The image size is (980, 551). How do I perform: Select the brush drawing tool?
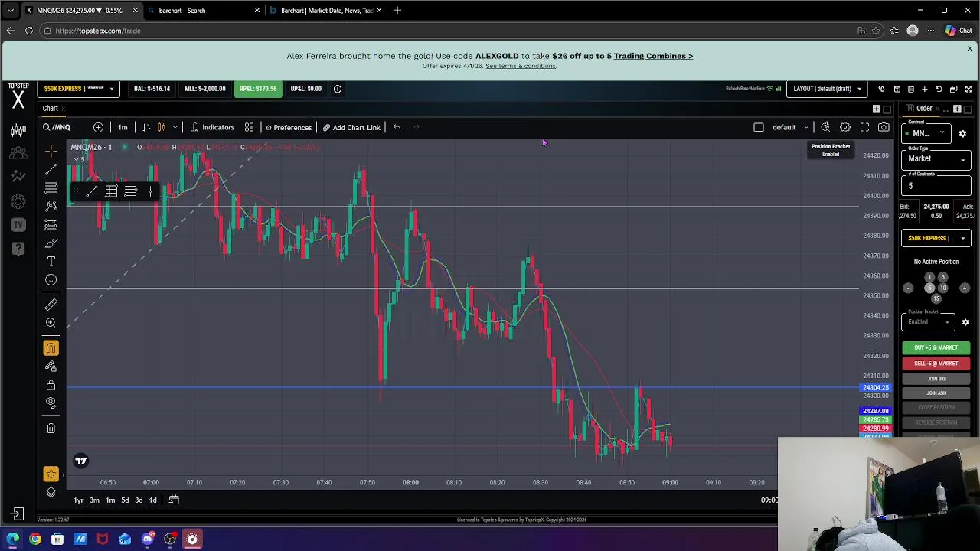[x=51, y=243]
